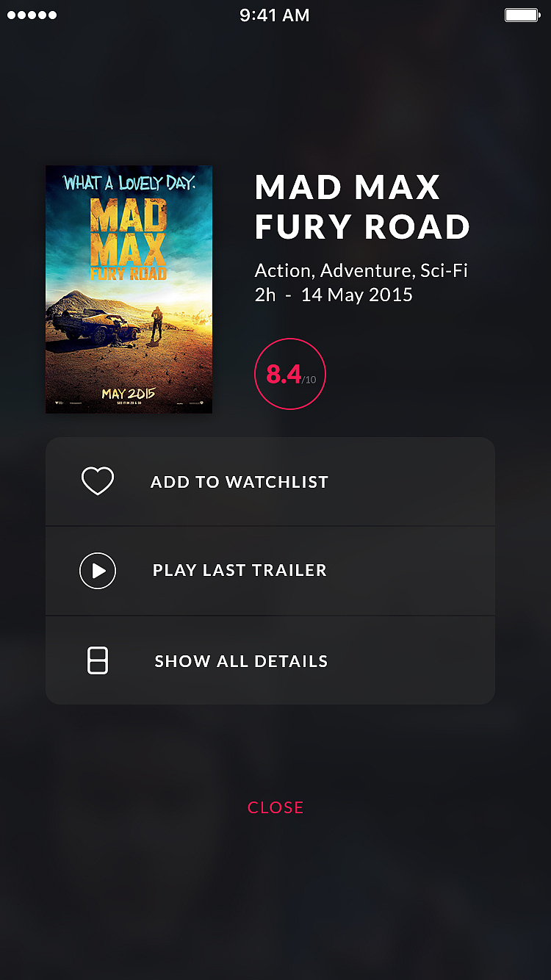Click the /10 rating scale text

[309, 380]
